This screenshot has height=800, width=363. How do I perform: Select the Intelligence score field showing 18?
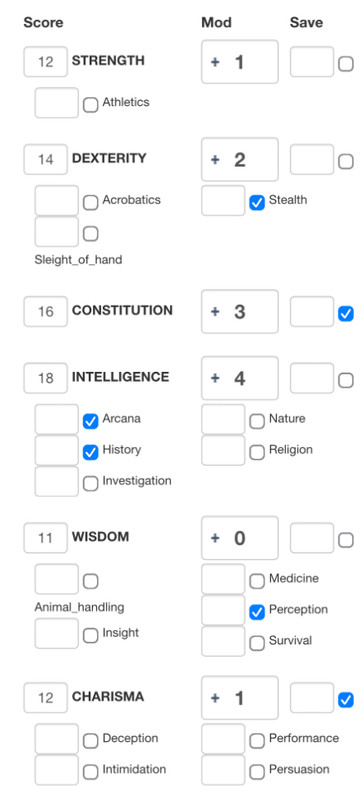point(45,378)
